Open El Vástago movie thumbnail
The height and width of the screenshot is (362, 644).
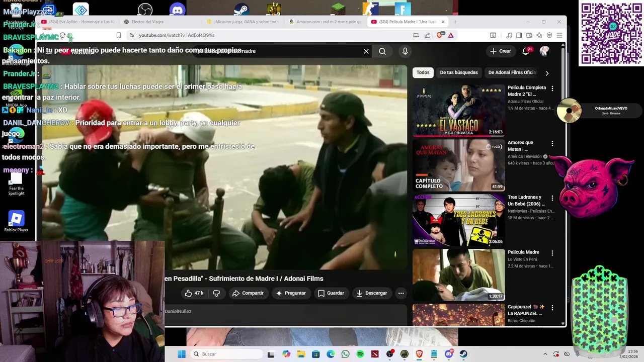[x=458, y=110]
